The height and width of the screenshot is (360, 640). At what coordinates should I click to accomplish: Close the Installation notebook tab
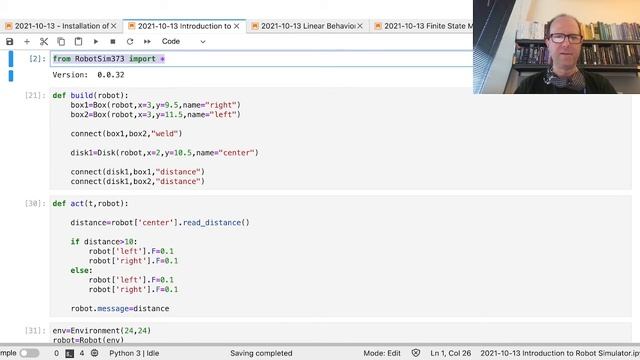click(x=114, y=26)
